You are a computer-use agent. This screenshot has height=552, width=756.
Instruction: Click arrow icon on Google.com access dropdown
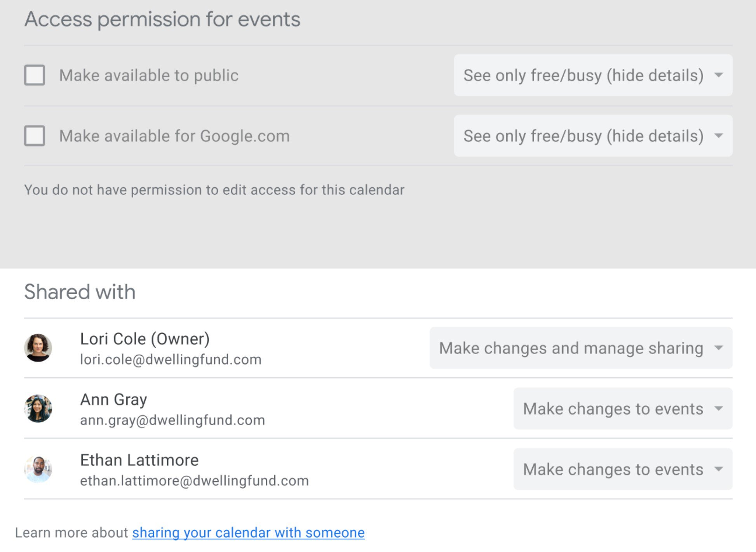pos(719,136)
